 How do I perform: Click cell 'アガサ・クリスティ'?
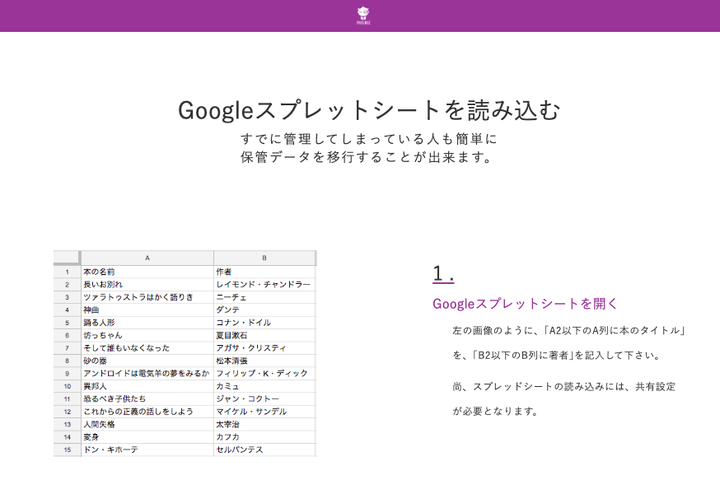click(264, 348)
